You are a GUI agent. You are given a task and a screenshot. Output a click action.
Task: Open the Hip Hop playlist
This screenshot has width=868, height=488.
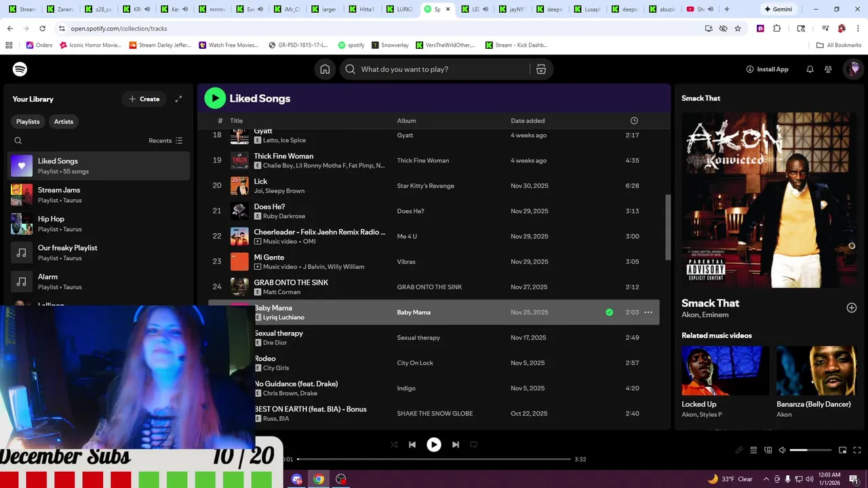click(x=98, y=224)
